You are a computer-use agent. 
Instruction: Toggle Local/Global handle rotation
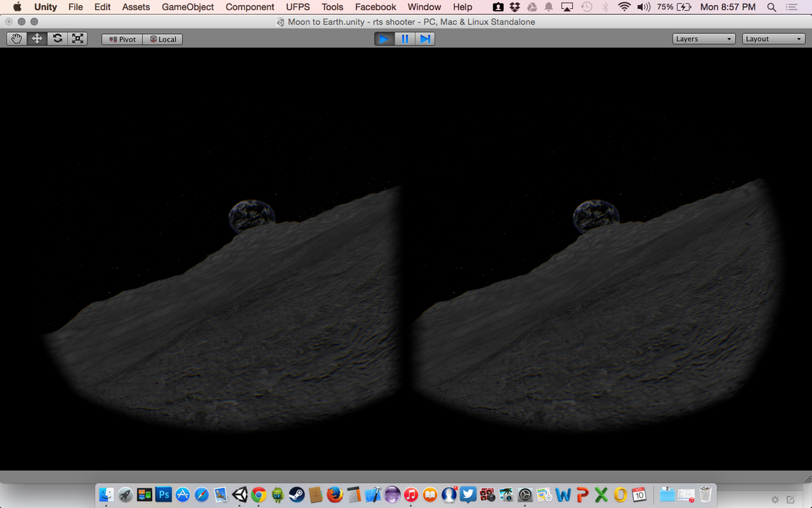[x=162, y=39]
